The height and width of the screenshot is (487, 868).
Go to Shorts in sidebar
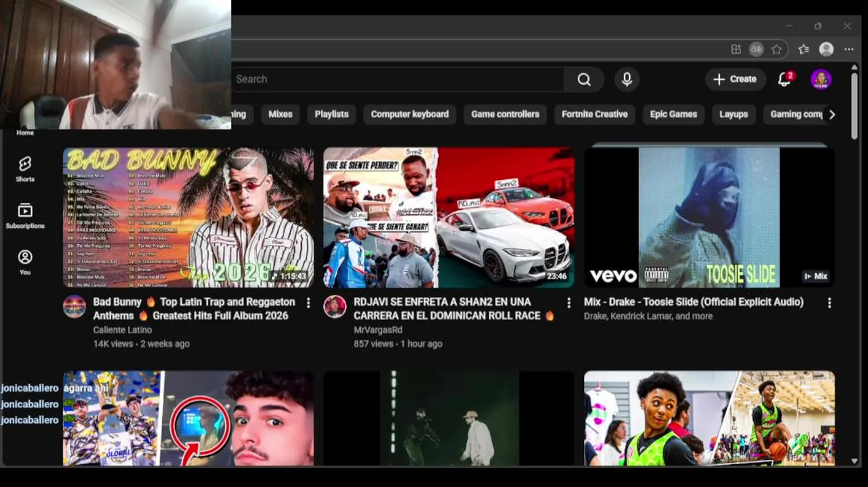point(25,169)
